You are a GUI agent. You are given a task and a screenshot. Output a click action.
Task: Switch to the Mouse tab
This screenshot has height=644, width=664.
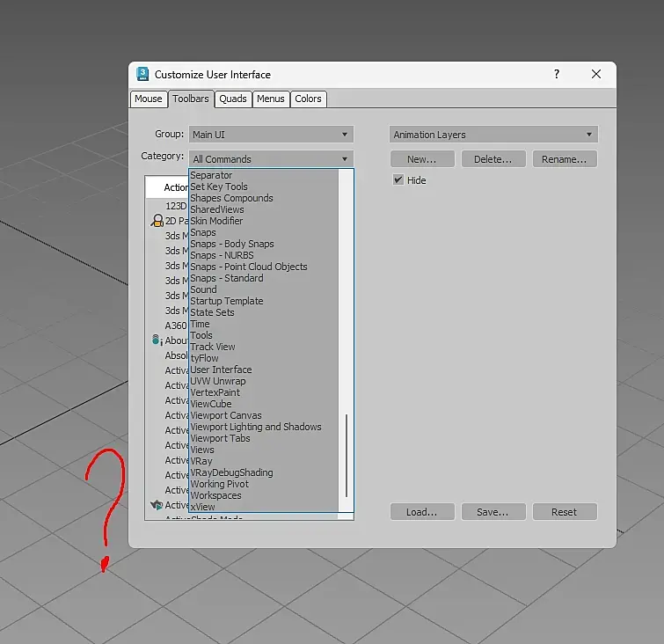pyautogui.click(x=149, y=99)
